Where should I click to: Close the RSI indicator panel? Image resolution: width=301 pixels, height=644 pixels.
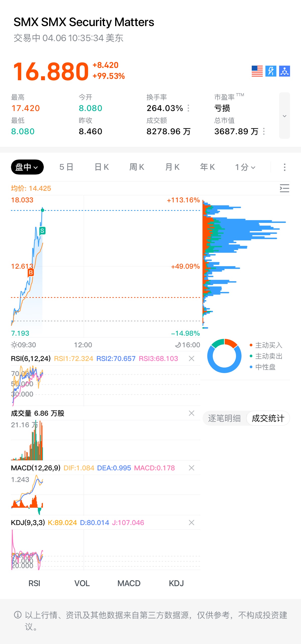pyautogui.click(x=191, y=358)
